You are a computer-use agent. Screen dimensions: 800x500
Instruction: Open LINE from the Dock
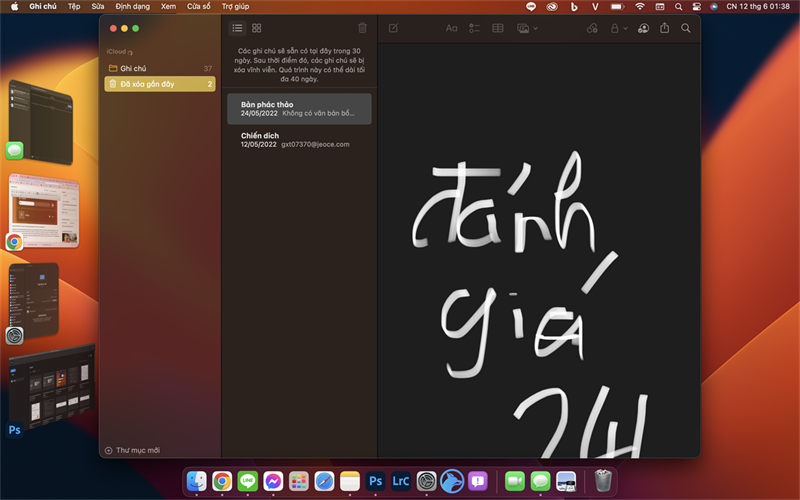pos(247,481)
